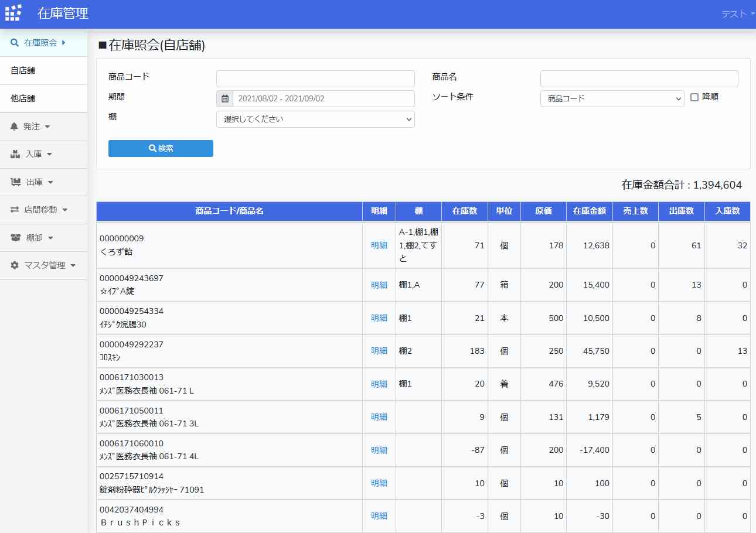Open 明細 link for ｲﾁｼﾞｸ浣腸30

(379, 318)
